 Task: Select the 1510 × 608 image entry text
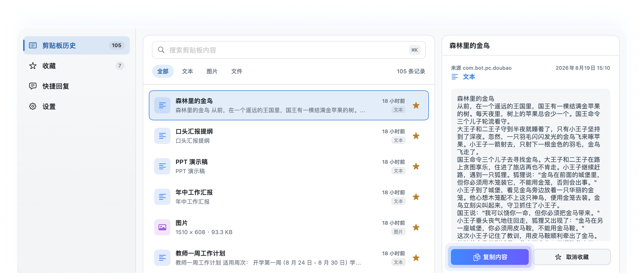[x=204, y=232]
